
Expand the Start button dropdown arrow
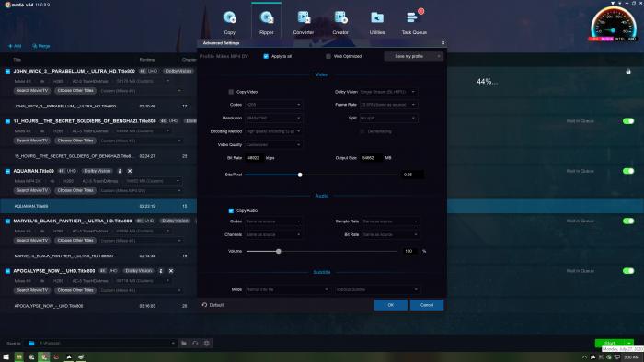[x=629, y=343]
